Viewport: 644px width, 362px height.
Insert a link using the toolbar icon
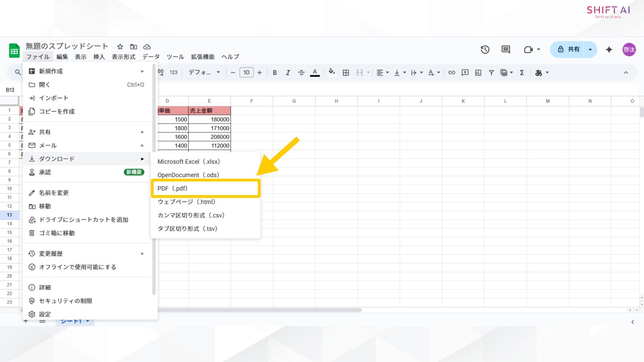[x=451, y=72]
